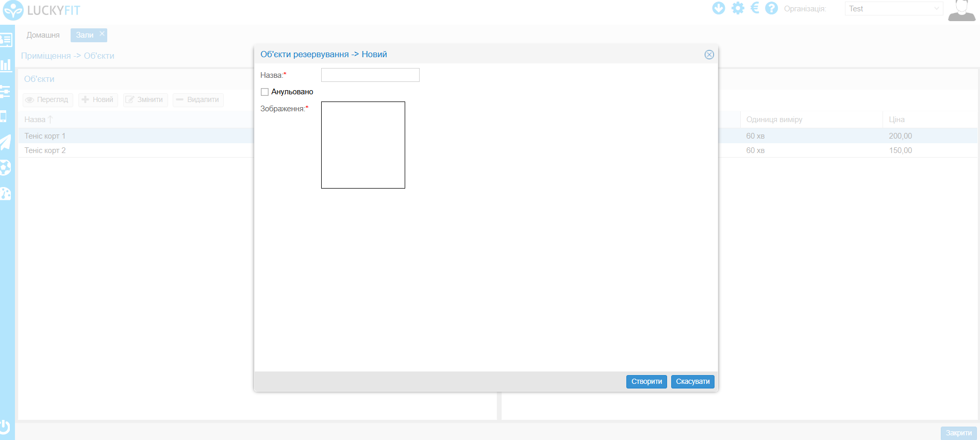The height and width of the screenshot is (440, 980).
Task: Open settings via the gear icon
Action: [x=738, y=8]
